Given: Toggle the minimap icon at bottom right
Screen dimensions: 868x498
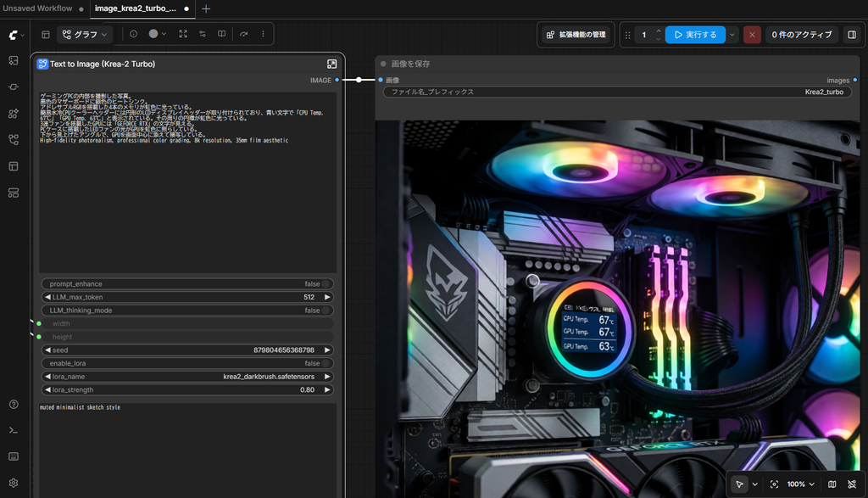Looking at the screenshot, I should coord(832,484).
